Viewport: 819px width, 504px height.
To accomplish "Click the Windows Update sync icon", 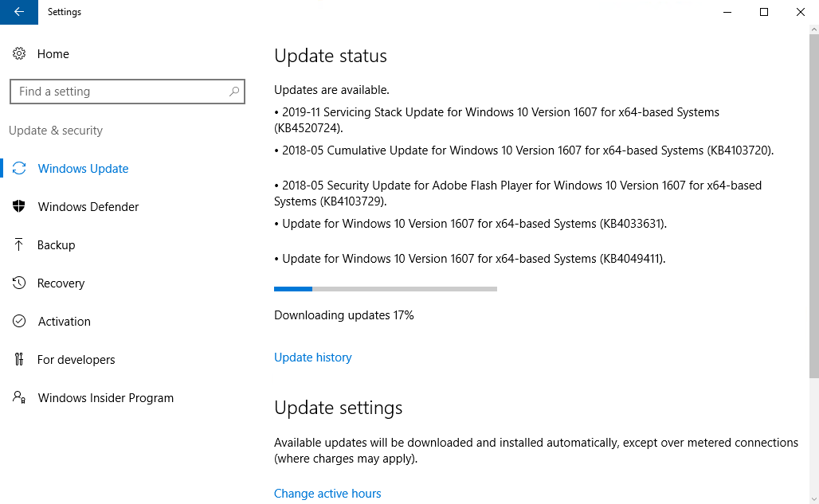I will 19,169.
